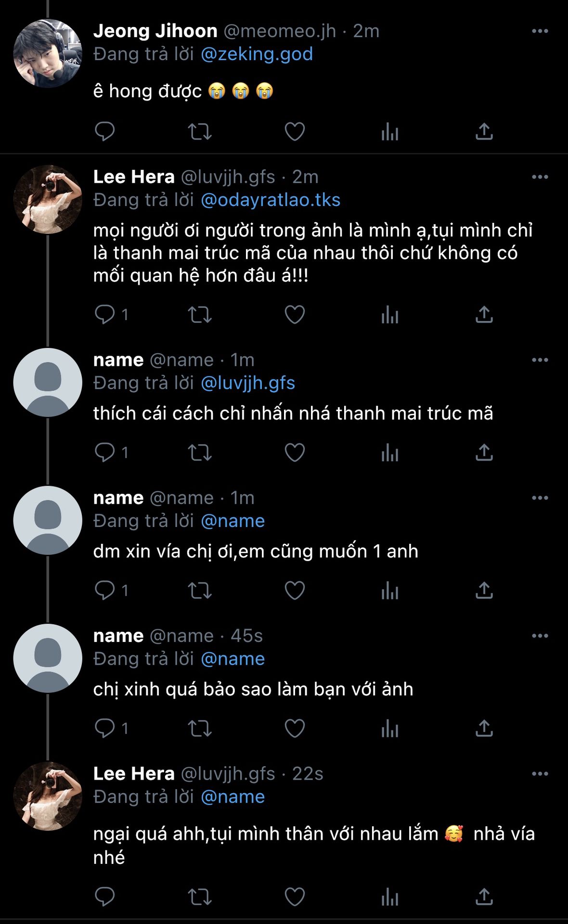Like Lee Hera's "thanh mai trúc mã" tweet
Image resolution: width=568 pixels, height=924 pixels.
point(295,315)
